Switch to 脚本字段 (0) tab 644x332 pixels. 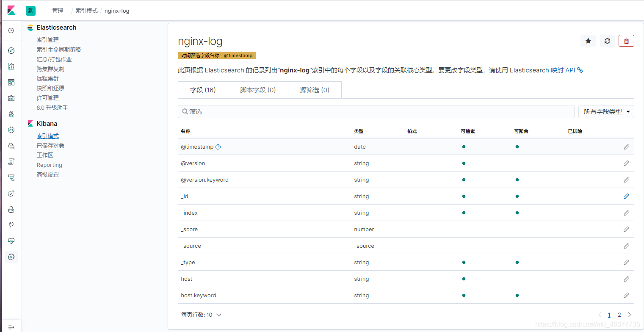(x=258, y=90)
